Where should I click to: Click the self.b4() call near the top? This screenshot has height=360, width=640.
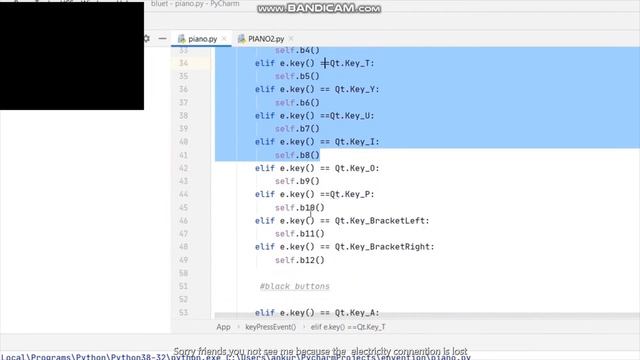(297, 50)
